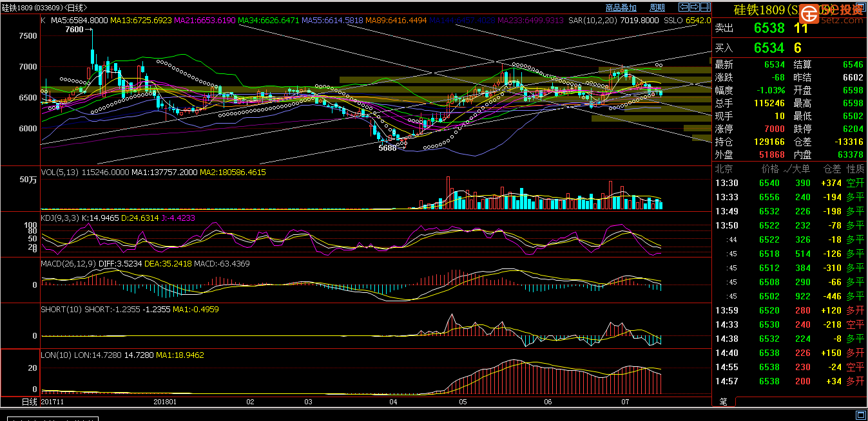Screen dimensions: 868x421
Task: Click the left arrow navigation icon
Action: coord(684,7)
